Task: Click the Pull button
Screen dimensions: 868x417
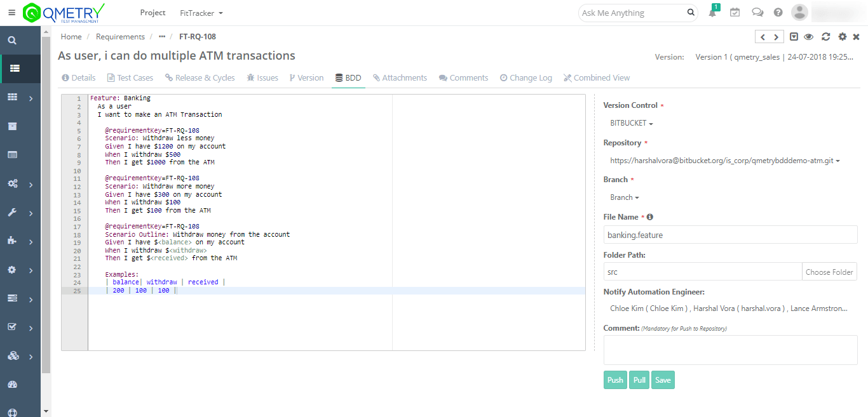Action: (x=639, y=380)
